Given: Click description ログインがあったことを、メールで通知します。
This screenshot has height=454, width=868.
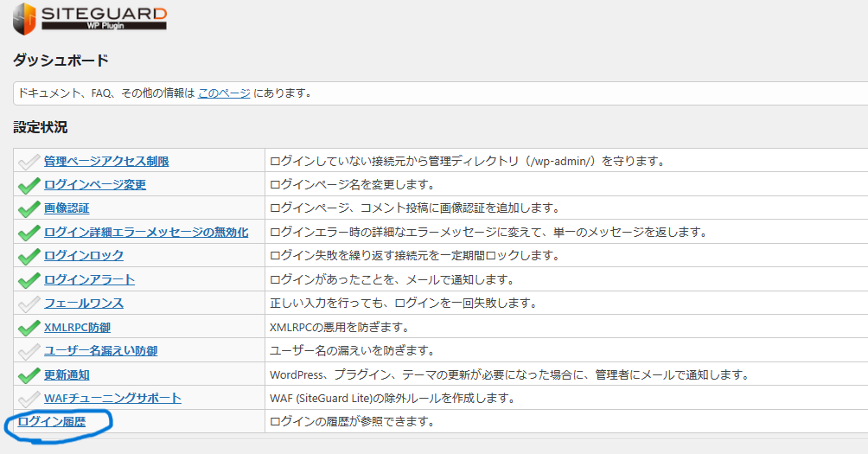Looking at the screenshot, I should coord(393,279).
